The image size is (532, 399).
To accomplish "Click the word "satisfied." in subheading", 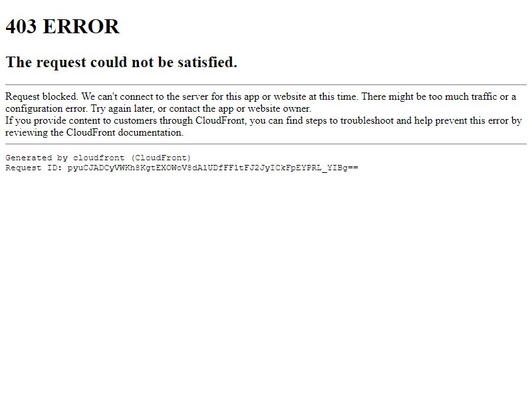I will click(x=207, y=62).
